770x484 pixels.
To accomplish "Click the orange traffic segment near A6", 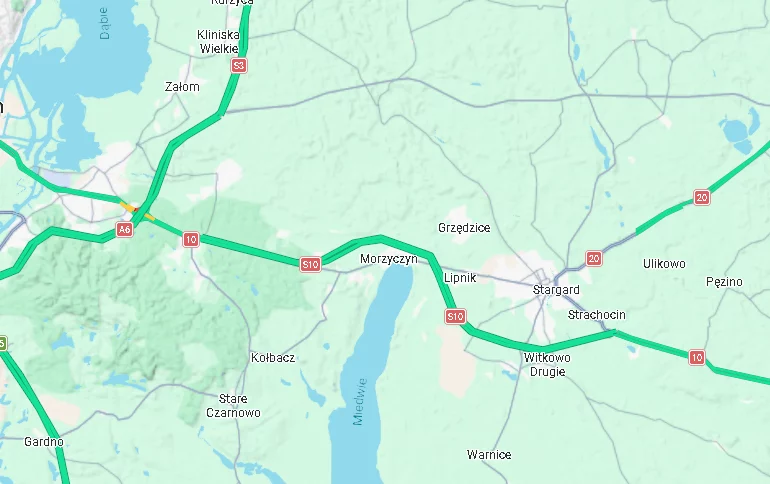I will tap(128, 207).
